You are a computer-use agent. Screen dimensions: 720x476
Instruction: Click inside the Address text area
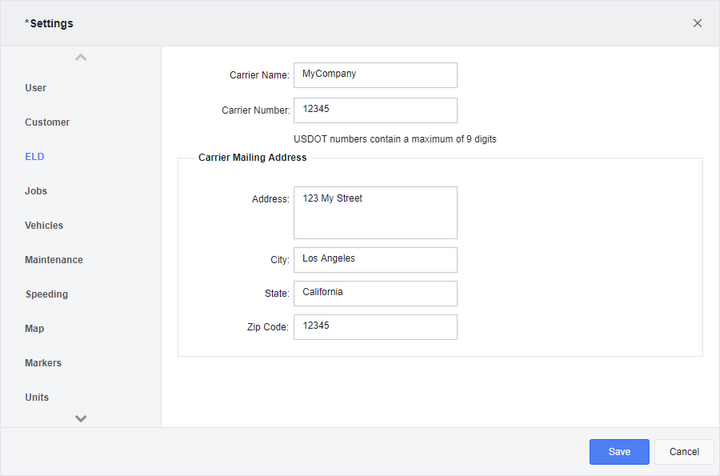pos(375,213)
